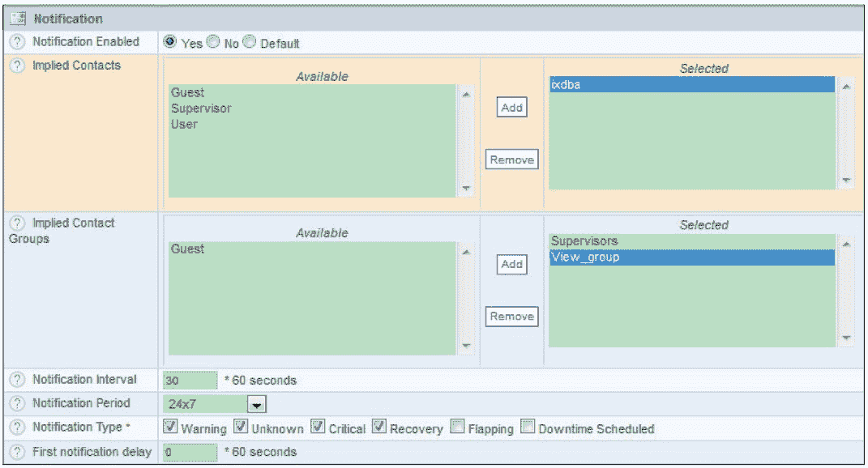The image size is (868, 468).
Task: Click the Notification section header icon
Action: (x=18, y=18)
